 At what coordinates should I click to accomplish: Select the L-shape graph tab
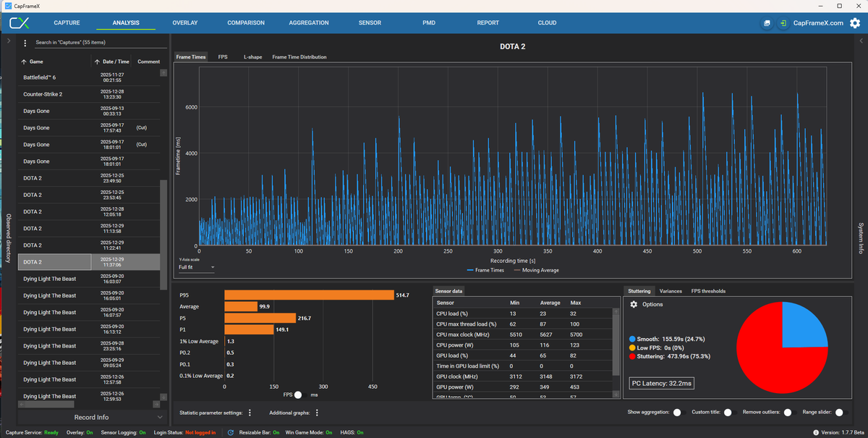pos(252,56)
